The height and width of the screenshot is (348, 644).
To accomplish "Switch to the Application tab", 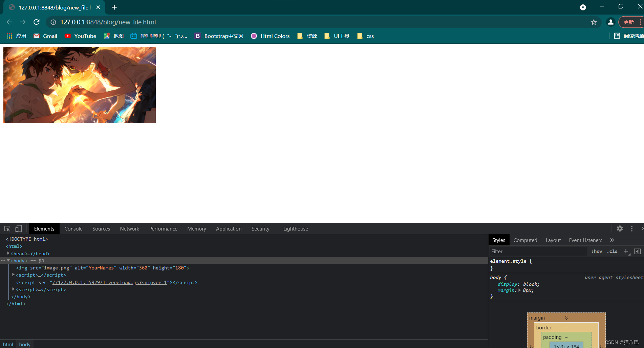I will (x=229, y=229).
